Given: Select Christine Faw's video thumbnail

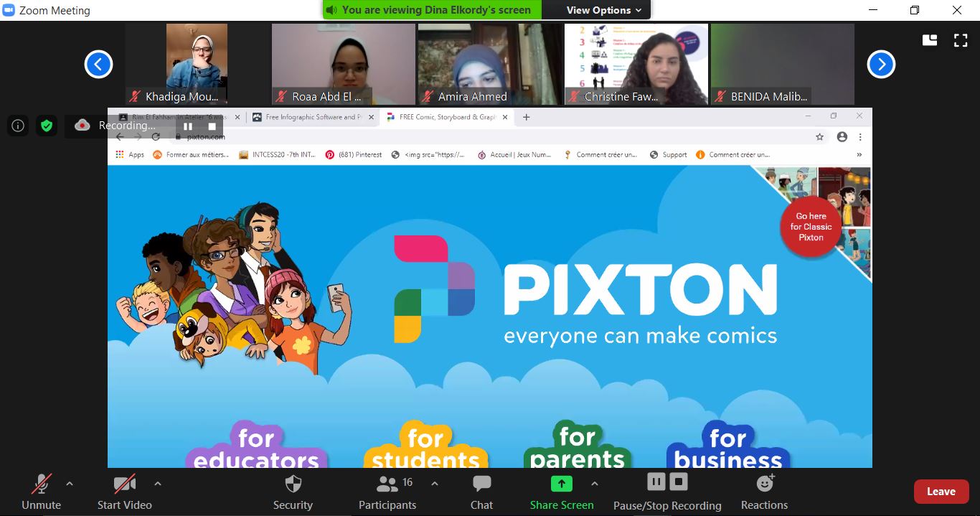Looking at the screenshot, I should tap(636, 64).
